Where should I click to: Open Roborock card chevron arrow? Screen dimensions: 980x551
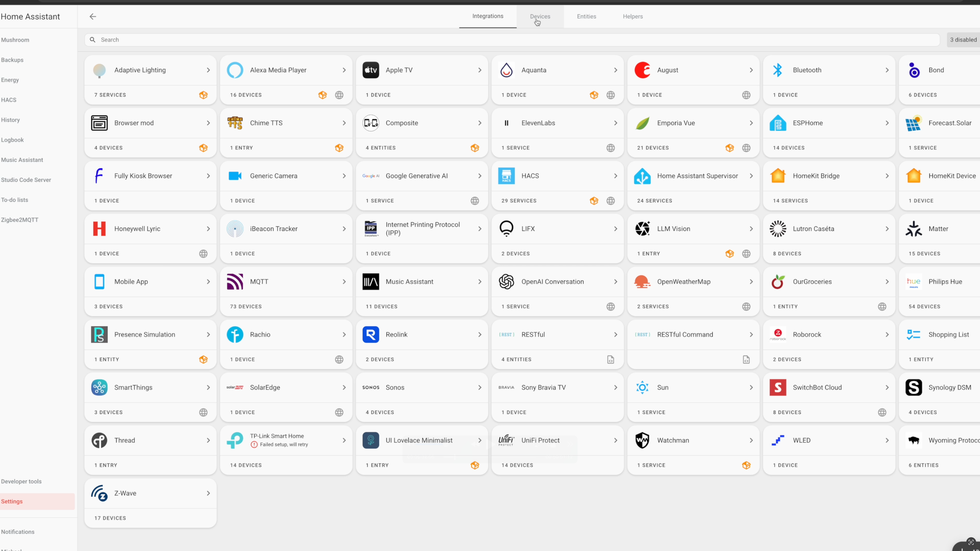[887, 335]
